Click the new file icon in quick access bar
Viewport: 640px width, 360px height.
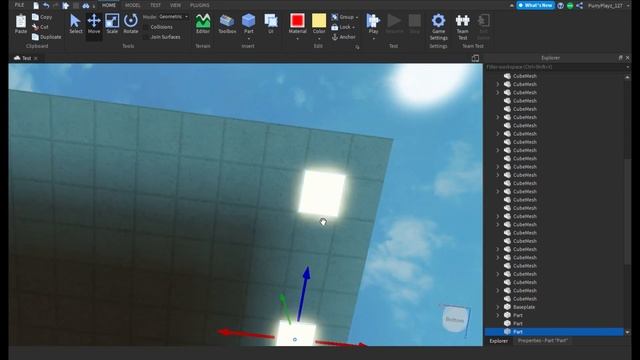click(36, 5)
